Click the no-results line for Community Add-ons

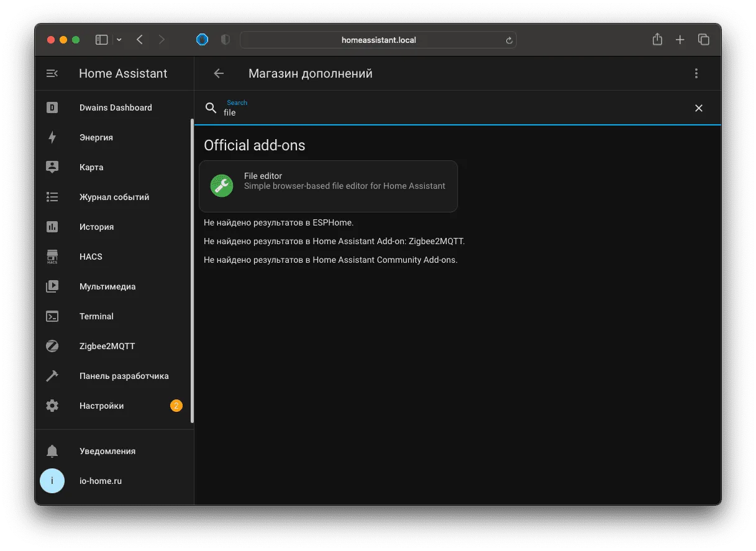coord(330,260)
